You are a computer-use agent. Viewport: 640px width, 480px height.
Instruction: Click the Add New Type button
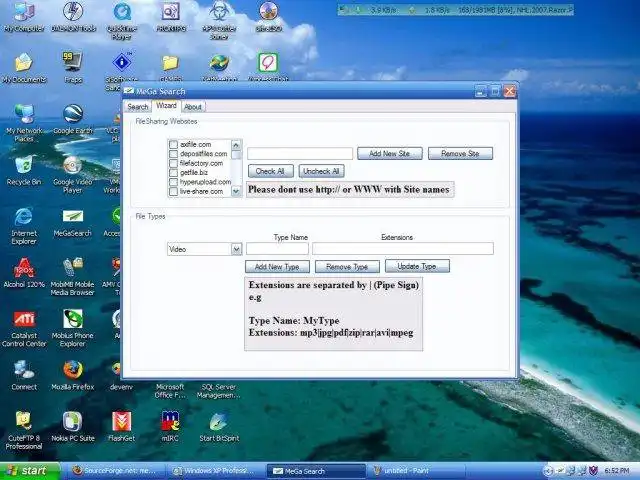[x=277, y=267]
